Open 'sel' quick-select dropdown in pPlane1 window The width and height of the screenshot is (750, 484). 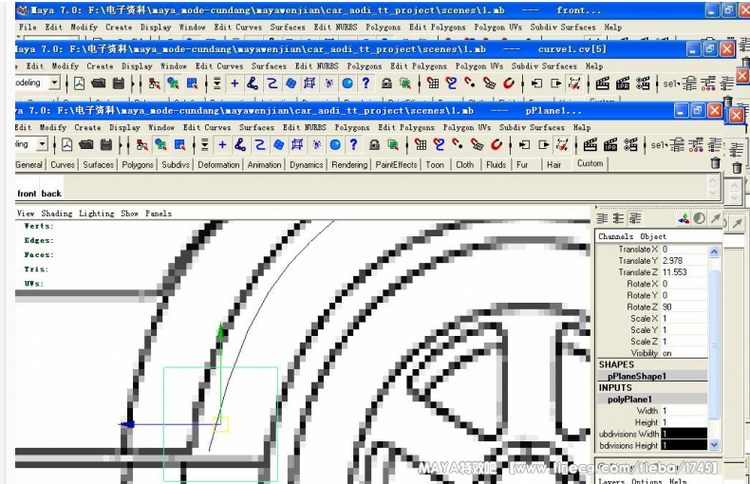coord(659,144)
